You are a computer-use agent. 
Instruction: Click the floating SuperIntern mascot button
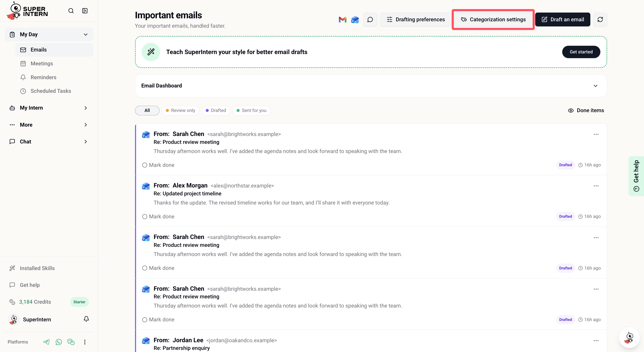[x=629, y=337]
